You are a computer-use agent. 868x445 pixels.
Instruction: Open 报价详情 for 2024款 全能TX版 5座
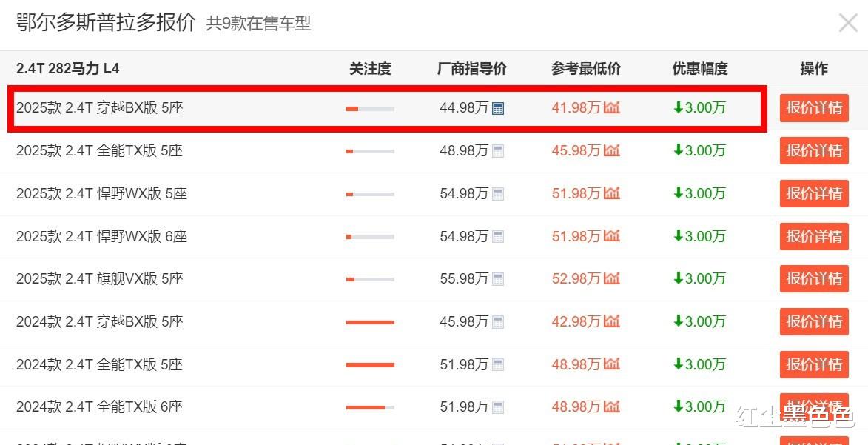click(x=814, y=364)
